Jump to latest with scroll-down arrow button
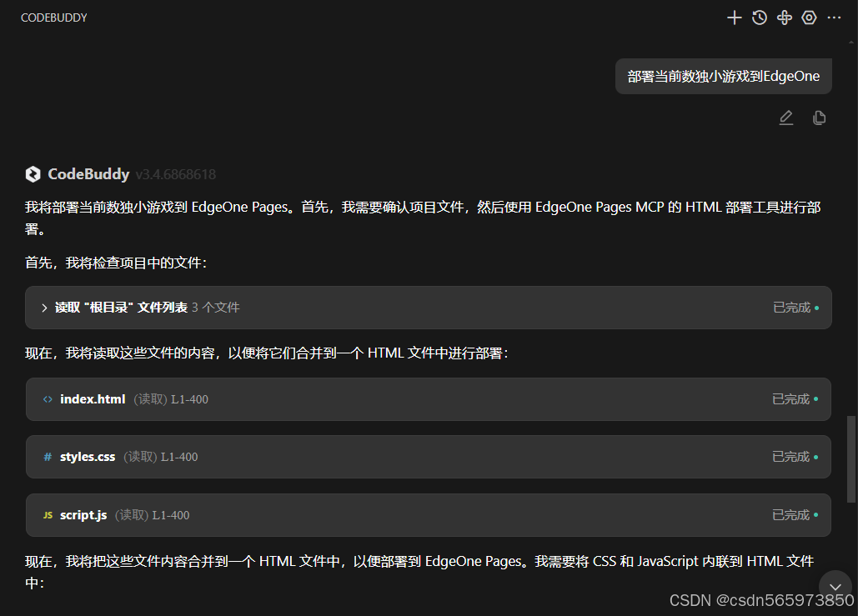Image resolution: width=858 pixels, height=616 pixels. pyautogui.click(x=835, y=587)
